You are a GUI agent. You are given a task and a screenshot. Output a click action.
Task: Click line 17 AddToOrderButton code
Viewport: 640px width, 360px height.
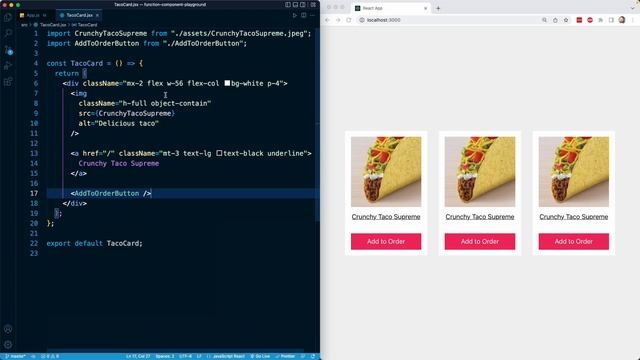click(111, 193)
